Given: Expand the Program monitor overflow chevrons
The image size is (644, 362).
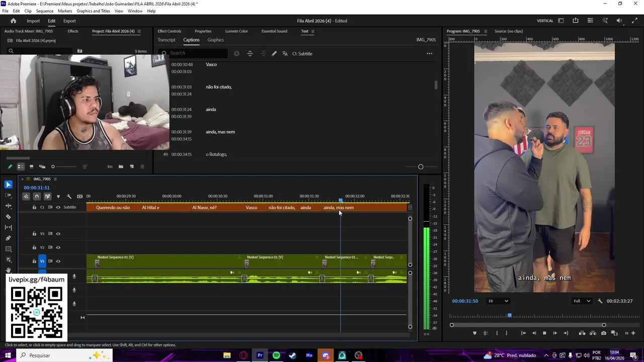Looking at the screenshot, I should click(x=626, y=333).
